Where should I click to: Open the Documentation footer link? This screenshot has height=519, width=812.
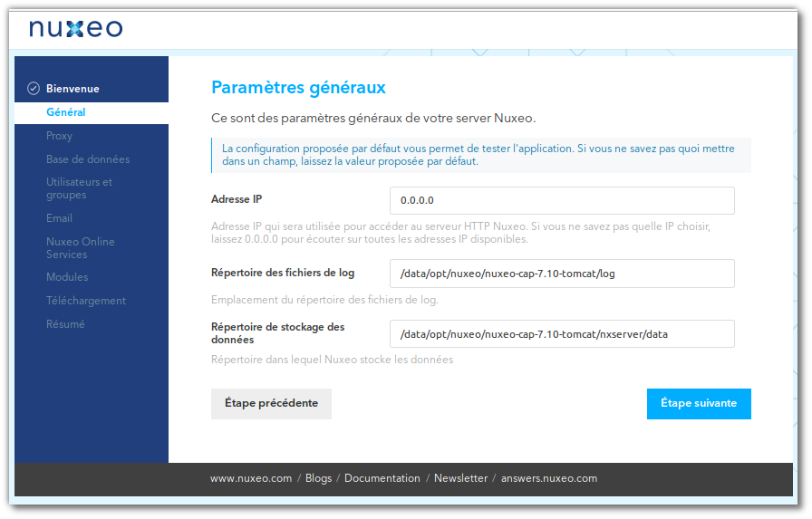pos(382,478)
